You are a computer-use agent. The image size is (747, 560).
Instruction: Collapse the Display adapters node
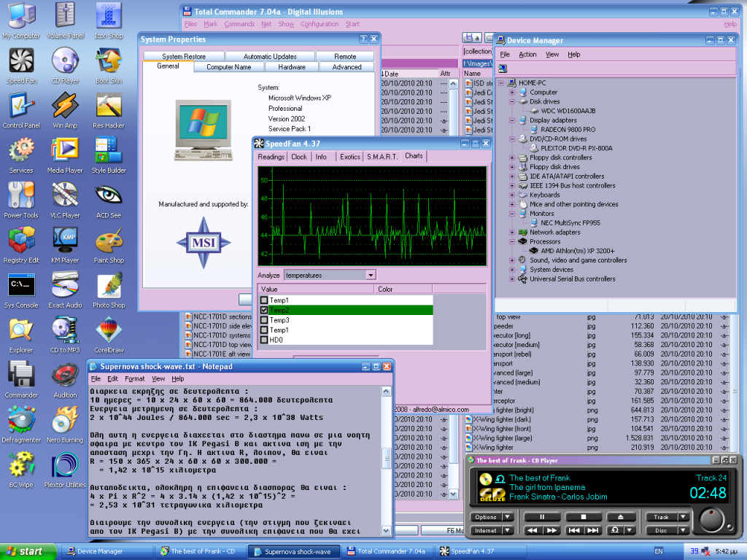coord(512,120)
